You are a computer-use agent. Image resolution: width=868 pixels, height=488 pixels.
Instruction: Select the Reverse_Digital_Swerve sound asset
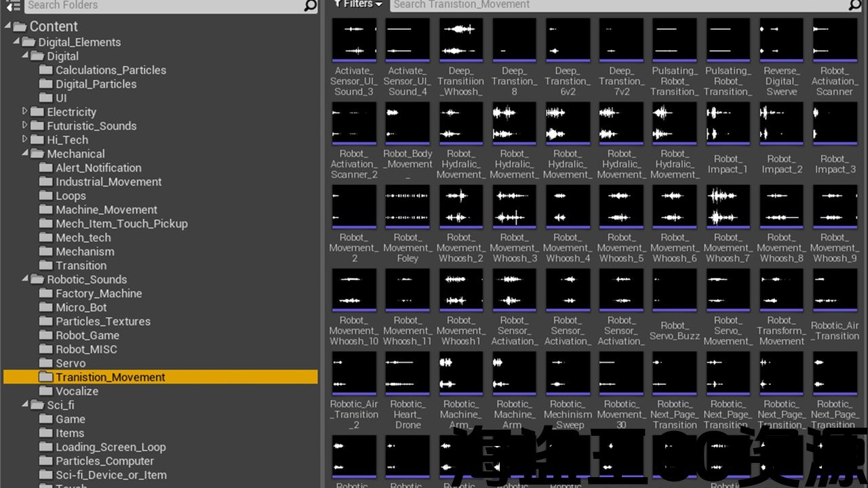tap(781, 40)
